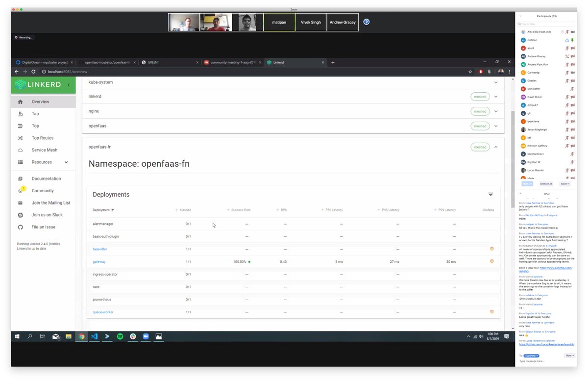Image resolution: width=588 pixels, height=381 pixels.
Task: Select the Vivek Singh video tile
Action: coord(311,22)
